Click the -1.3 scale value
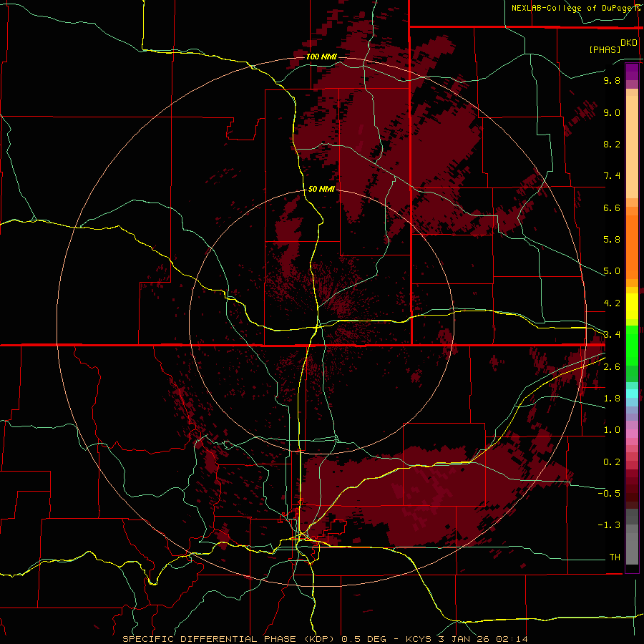The height and width of the screenshot is (644, 644). tap(609, 525)
